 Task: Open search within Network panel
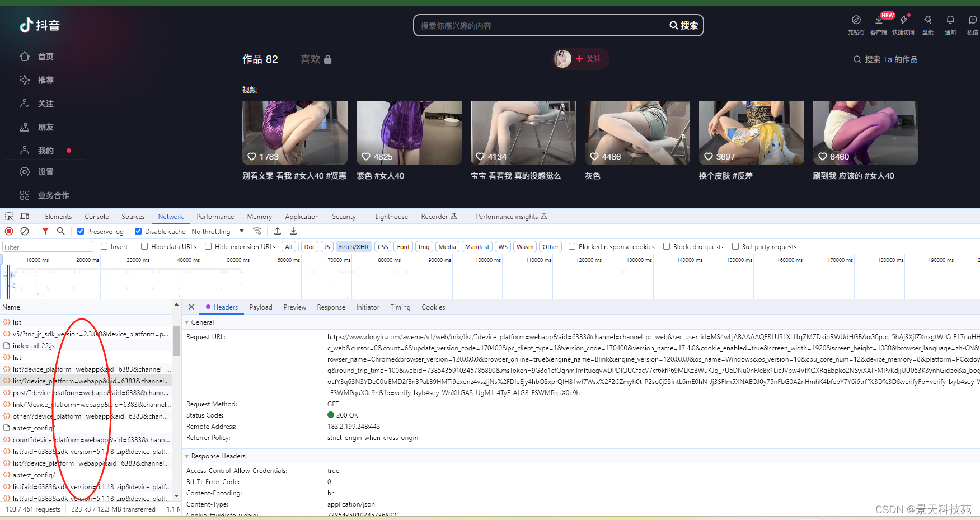point(61,231)
